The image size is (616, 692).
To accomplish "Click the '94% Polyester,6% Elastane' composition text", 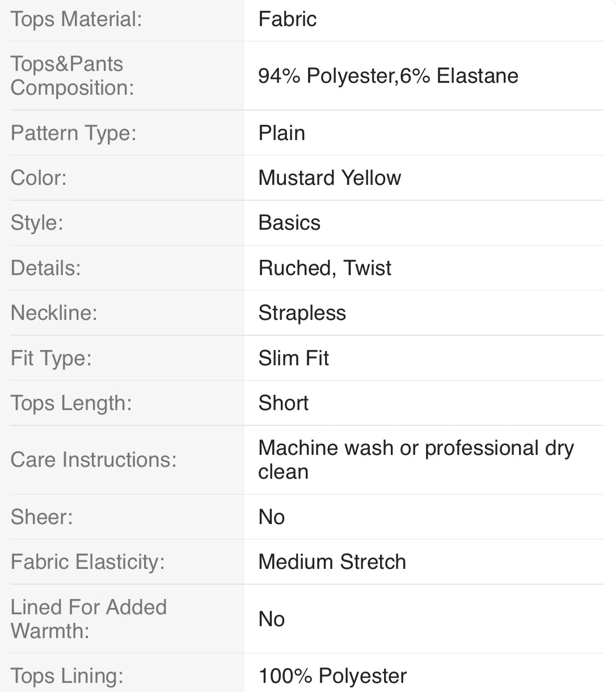I will 388,76.
